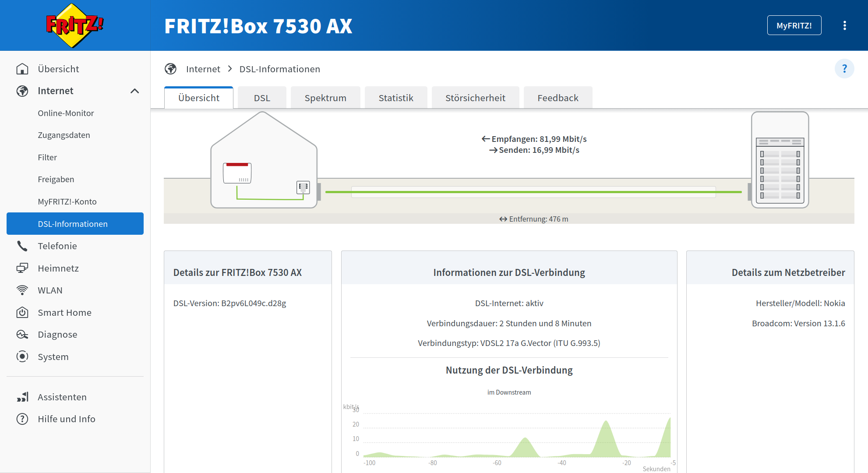This screenshot has width=868, height=473.
Task: Switch to the Übersicht tab
Action: 199,98
